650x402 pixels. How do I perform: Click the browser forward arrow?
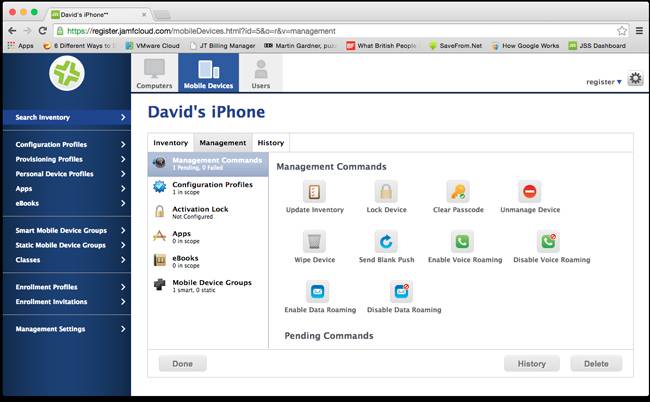click(x=27, y=31)
